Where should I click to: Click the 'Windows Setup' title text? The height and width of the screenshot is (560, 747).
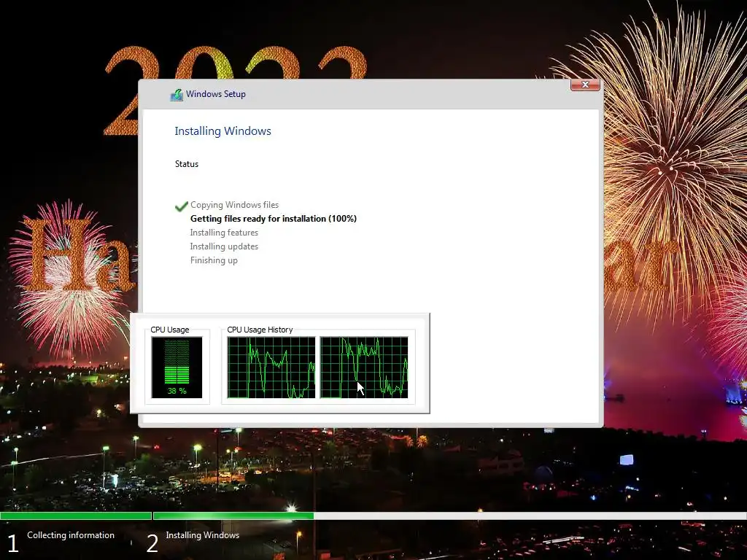216,94
